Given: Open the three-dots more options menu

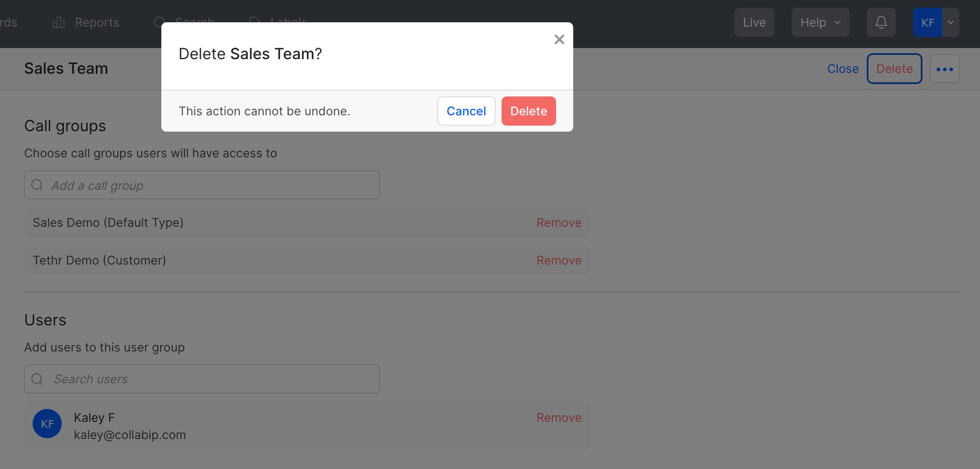Looking at the screenshot, I should 944,69.
